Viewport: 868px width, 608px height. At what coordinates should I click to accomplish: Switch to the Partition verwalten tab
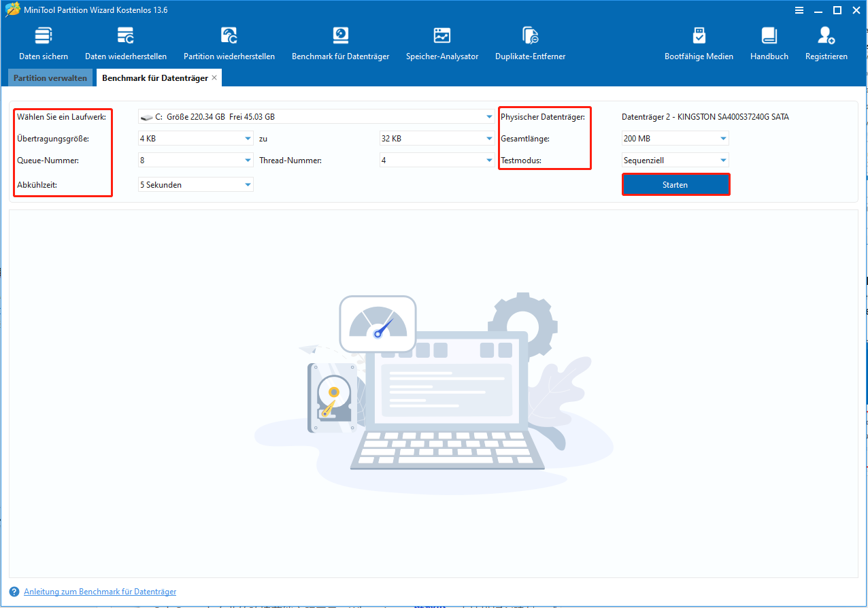pyautogui.click(x=50, y=78)
